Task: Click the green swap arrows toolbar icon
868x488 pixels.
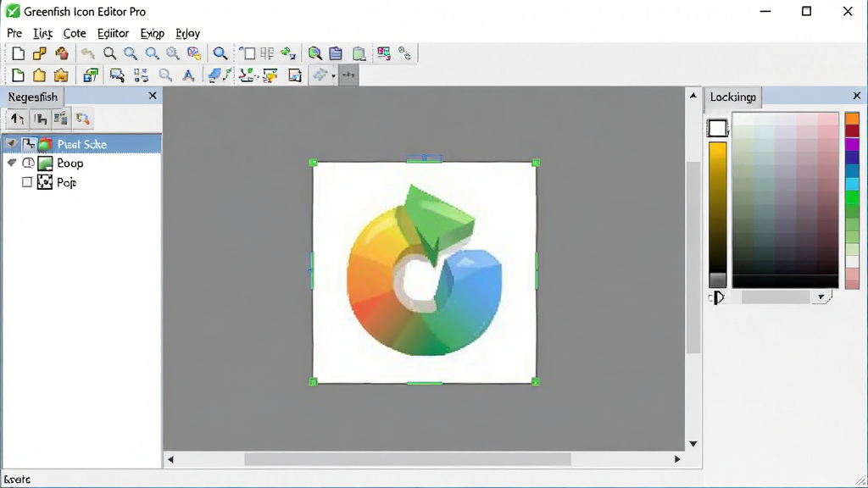Action: 288,53
